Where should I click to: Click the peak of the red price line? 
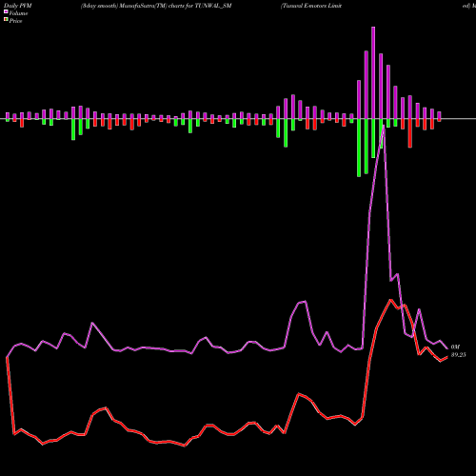[x=391, y=300]
